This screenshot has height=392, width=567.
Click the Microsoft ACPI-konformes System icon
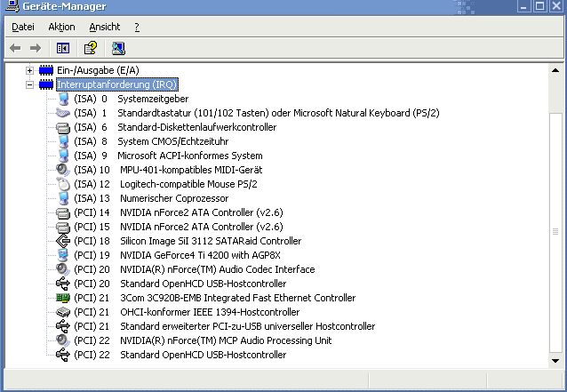tap(63, 156)
